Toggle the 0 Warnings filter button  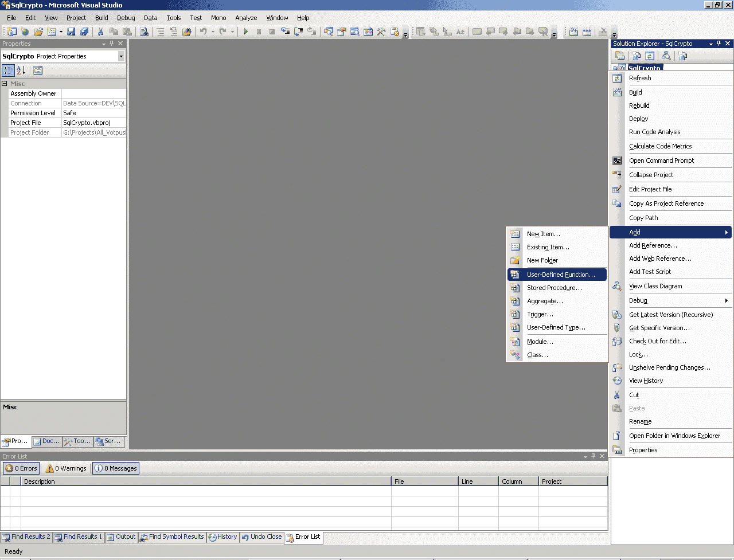click(x=66, y=468)
